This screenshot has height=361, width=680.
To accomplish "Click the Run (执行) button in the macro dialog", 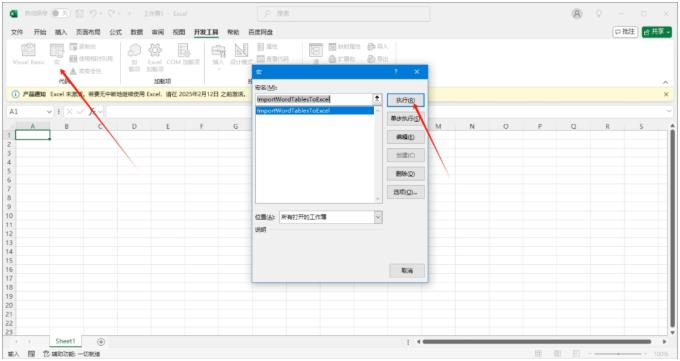I will 405,100.
